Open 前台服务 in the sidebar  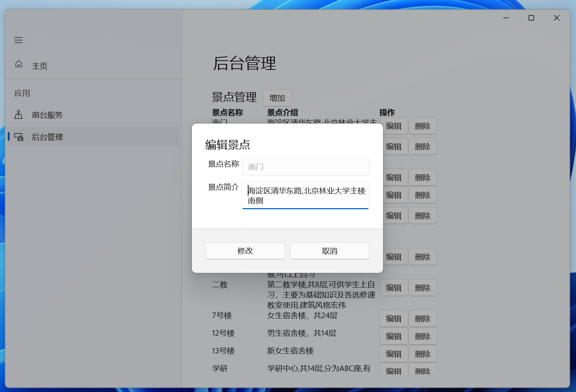pos(93,115)
